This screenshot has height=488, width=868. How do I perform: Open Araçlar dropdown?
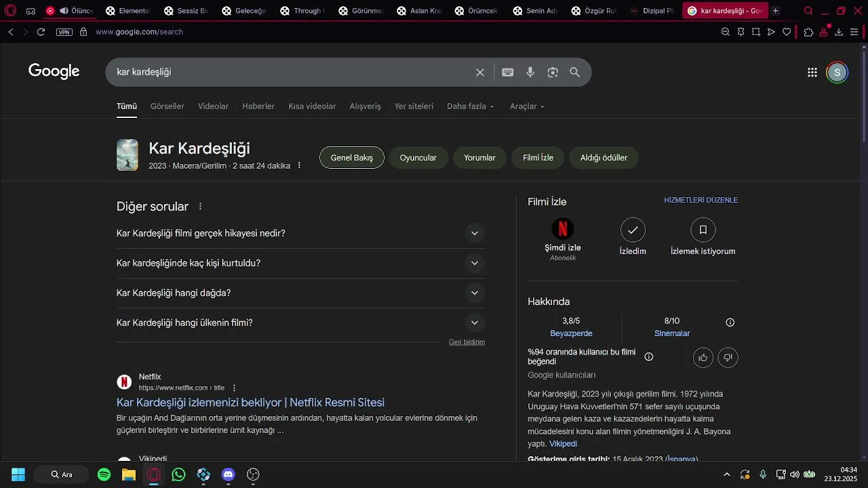tap(528, 106)
